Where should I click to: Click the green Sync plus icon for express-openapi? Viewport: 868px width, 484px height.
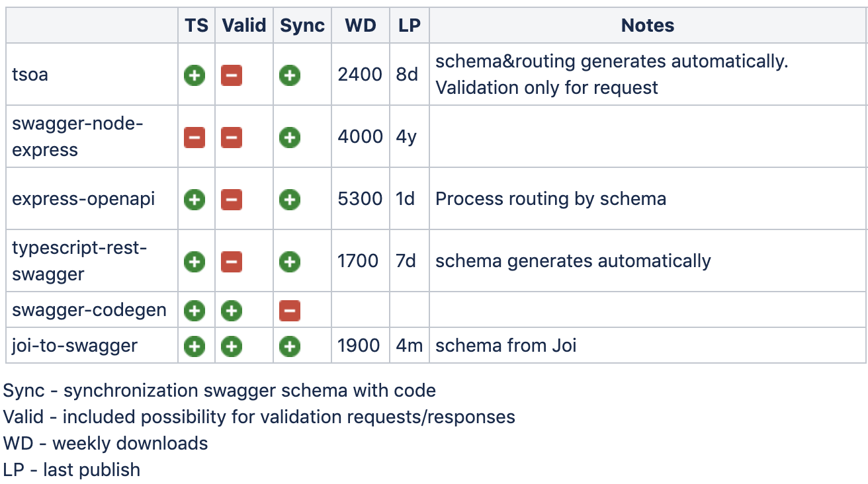pyautogui.click(x=289, y=200)
